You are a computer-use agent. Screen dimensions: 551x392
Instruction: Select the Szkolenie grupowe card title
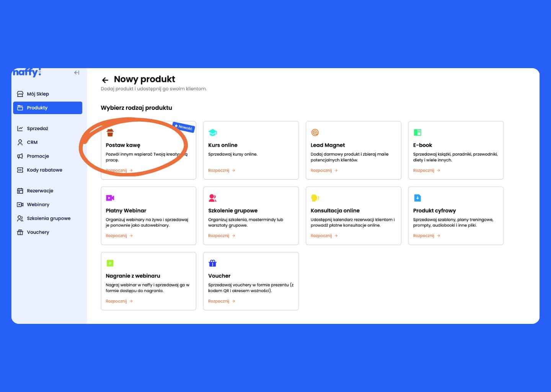coord(233,211)
